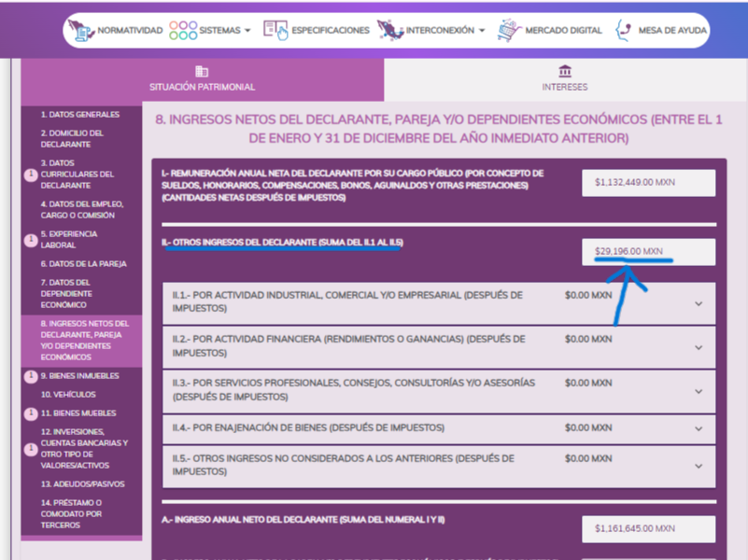Click the Mesa de Ayuda headset icon
The height and width of the screenshot is (560, 748).
[623, 30]
